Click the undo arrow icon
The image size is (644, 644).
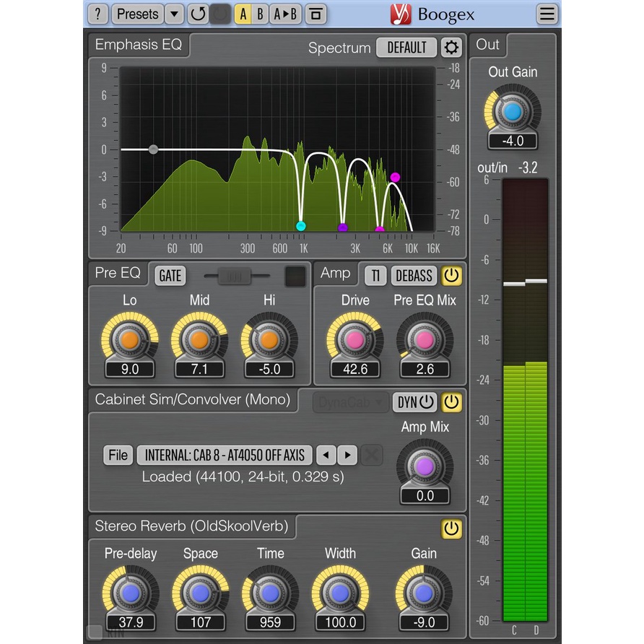tap(197, 14)
